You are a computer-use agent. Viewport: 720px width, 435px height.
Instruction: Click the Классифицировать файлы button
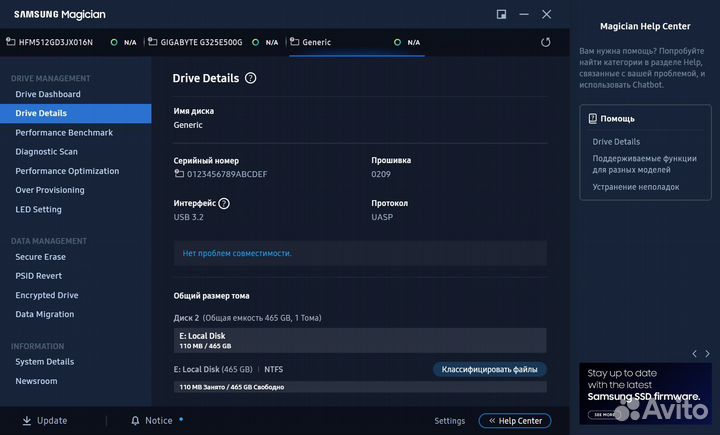click(489, 369)
